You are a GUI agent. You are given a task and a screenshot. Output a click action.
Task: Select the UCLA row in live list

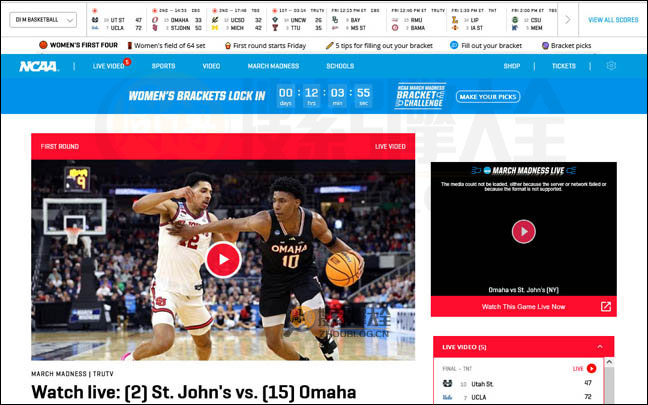click(518, 397)
